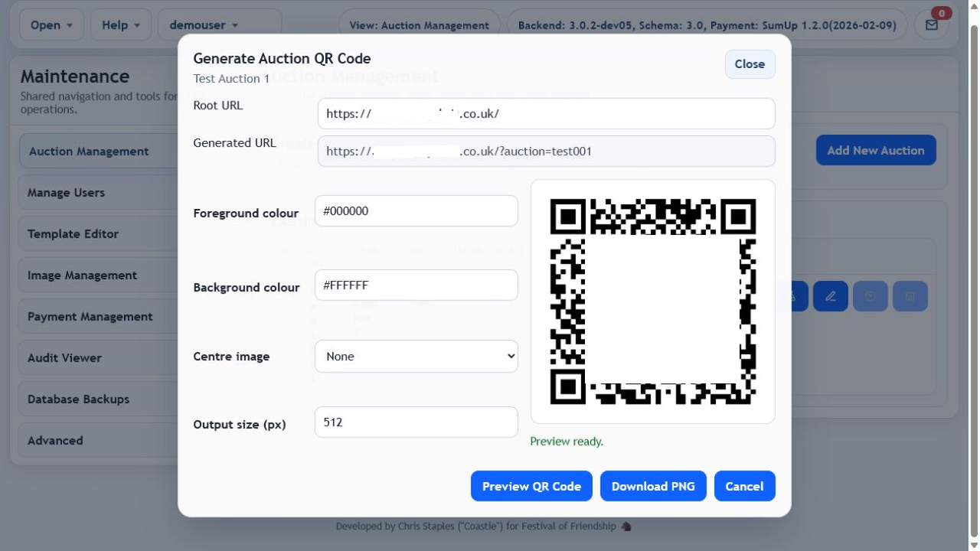This screenshot has height=551, width=980.
Task: Go to Auction Management in sidebar
Action: point(100,152)
